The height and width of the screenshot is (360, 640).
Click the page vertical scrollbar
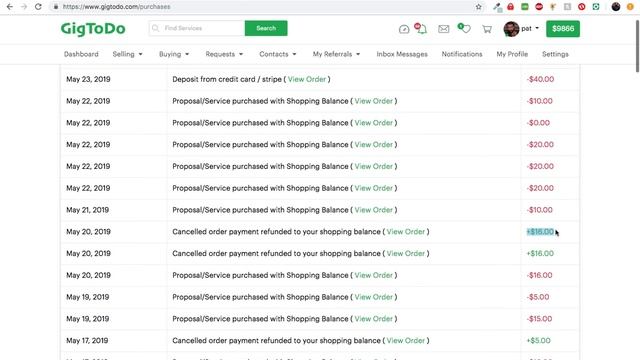pyautogui.click(x=637, y=46)
